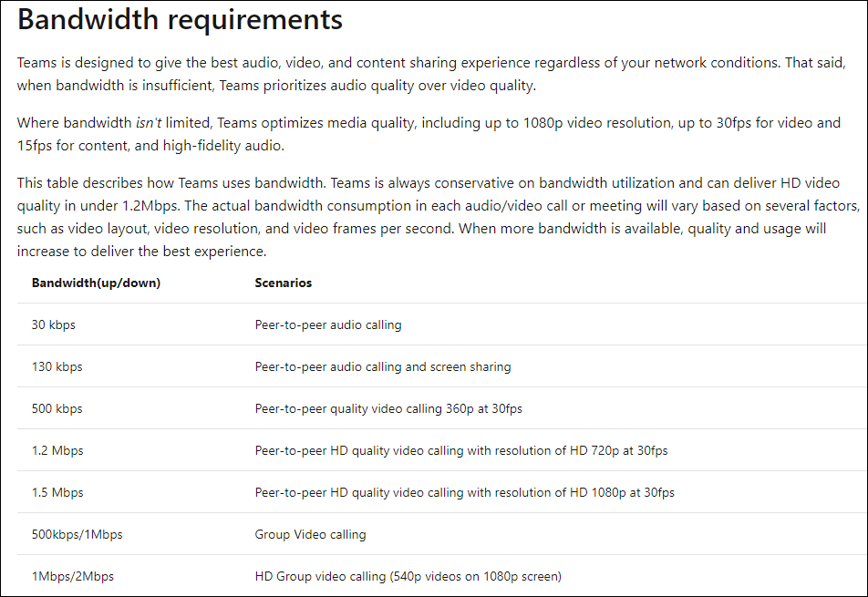Click the Bandwidth requirements heading
This screenshot has height=597, width=868.
(x=181, y=20)
